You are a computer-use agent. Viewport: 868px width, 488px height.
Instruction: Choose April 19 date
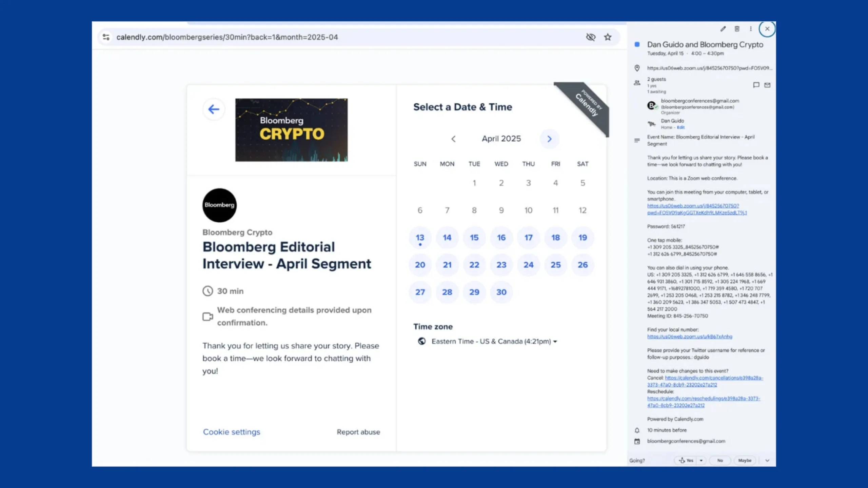click(x=583, y=238)
